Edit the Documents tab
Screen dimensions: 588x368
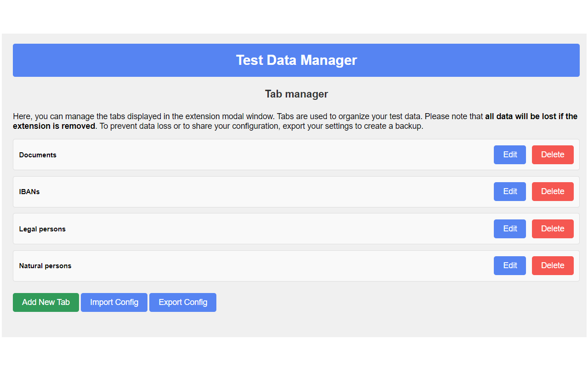pyautogui.click(x=509, y=155)
